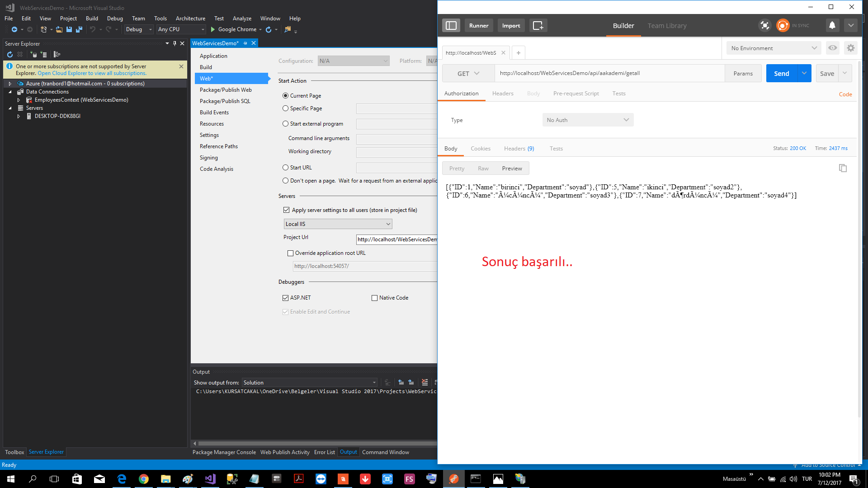This screenshot has width=868, height=488.
Task: Click Postman's sidebar toggle icon
Action: pyautogui.click(x=451, y=26)
